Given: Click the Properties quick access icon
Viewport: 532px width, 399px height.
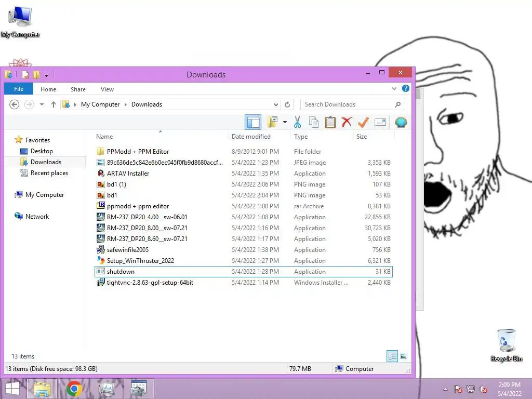Looking at the screenshot, I should tap(25, 74).
